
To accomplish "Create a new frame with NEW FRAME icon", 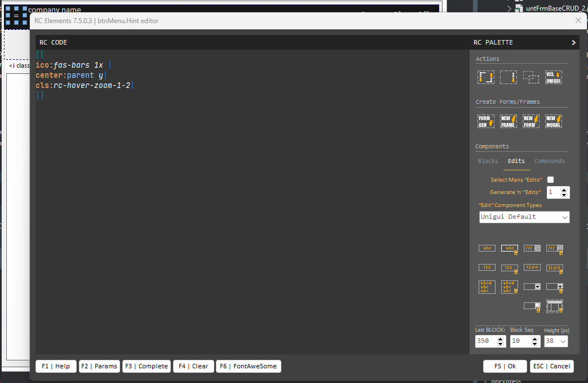I will 509,121.
